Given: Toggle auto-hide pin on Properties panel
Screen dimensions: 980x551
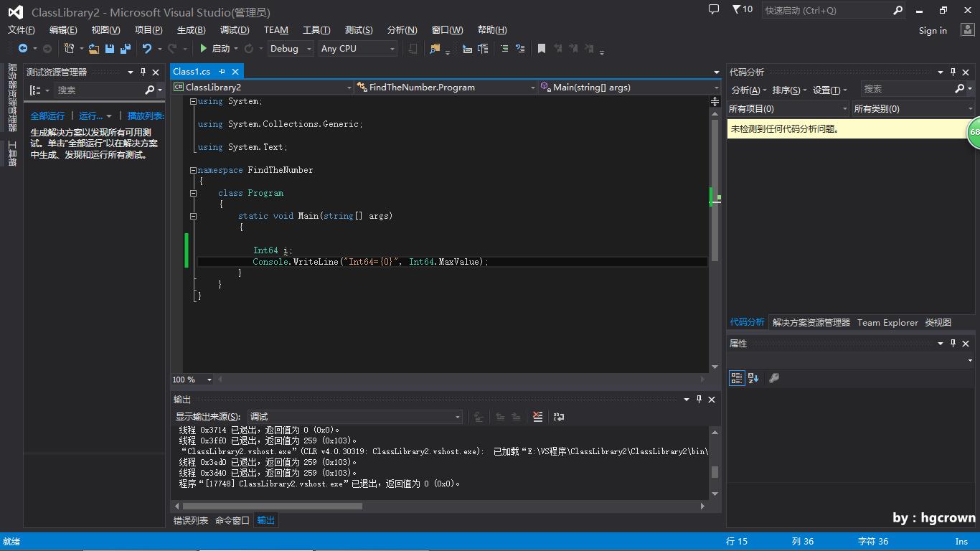Looking at the screenshot, I should tap(953, 343).
